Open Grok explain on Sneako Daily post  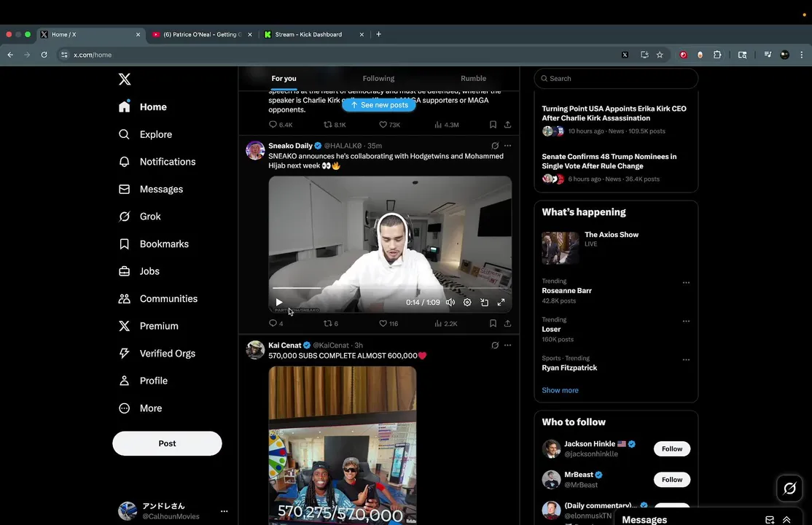point(495,146)
